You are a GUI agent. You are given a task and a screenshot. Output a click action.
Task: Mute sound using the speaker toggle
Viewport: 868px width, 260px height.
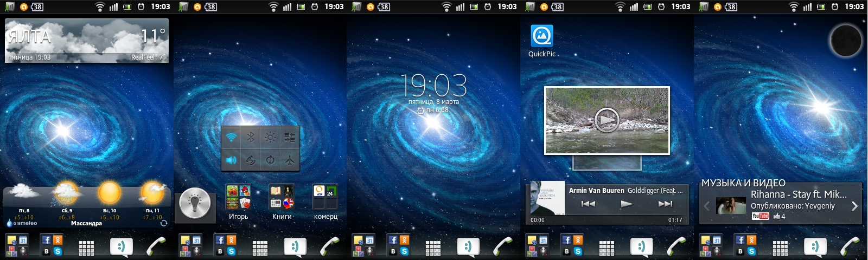pyautogui.click(x=231, y=160)
